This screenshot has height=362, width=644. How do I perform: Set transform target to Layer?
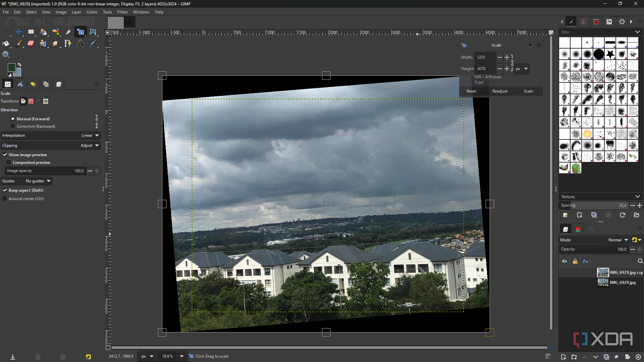pos(23,101)
